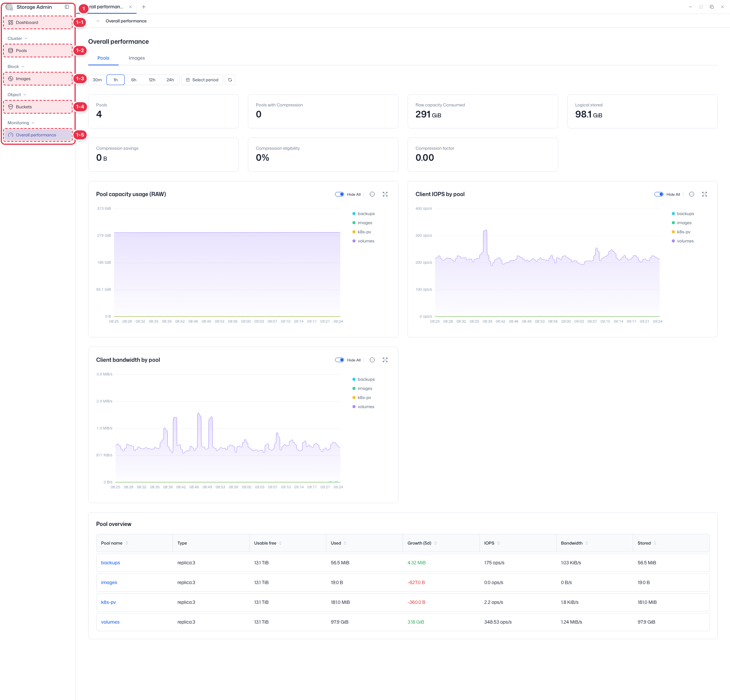Collapse the sidebar panel icon
Viewport: 730px width, 700px height.
click(67, 7)
